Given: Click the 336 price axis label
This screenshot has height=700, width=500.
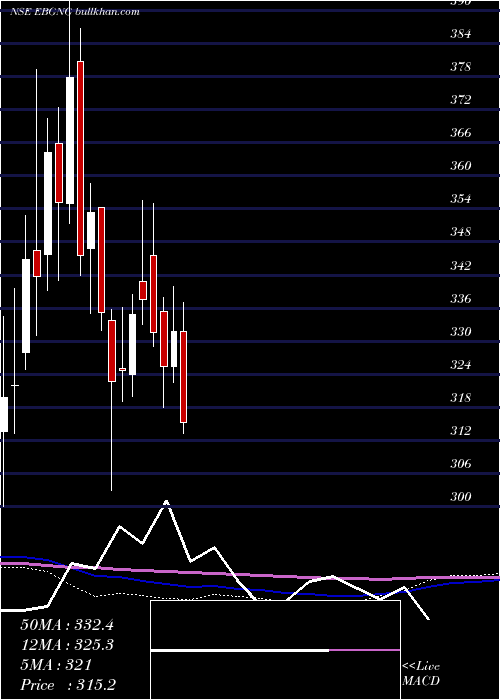Looking at the screenshot, I should [x=460, y=298].
